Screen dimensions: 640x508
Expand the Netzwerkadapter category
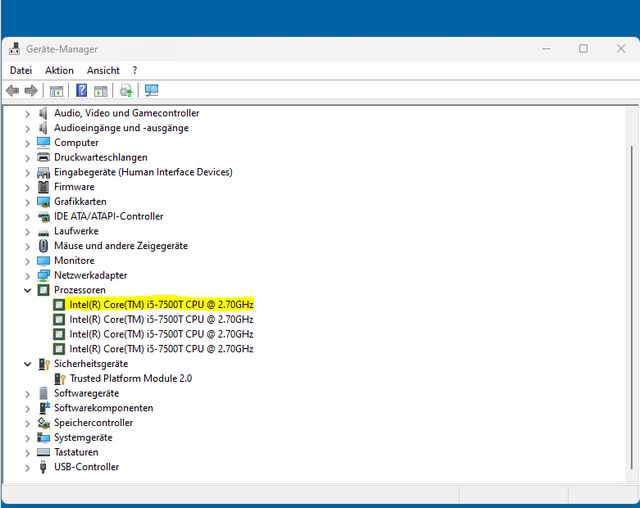point(27,276)
